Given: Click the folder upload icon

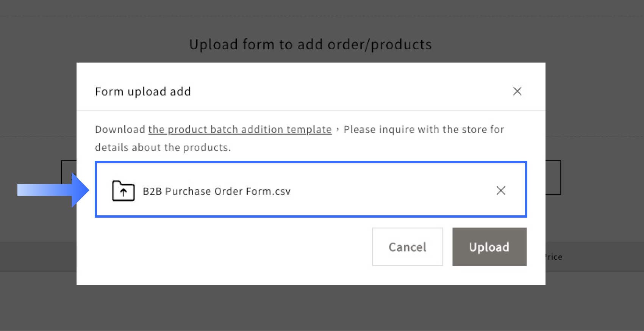Looking at the screenshot, I should (123, 191).
